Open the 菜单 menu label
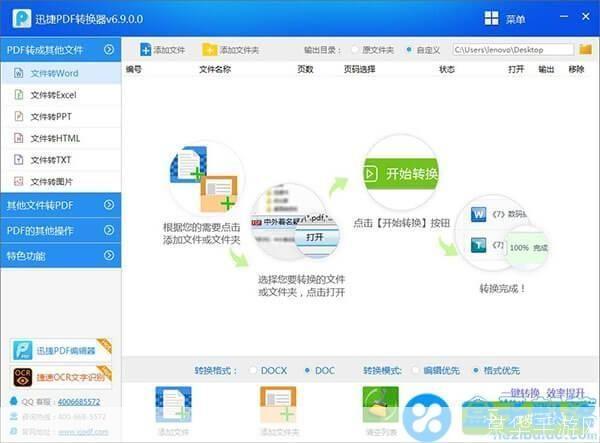Screen dimensions: 600x443 click(515, 19)
